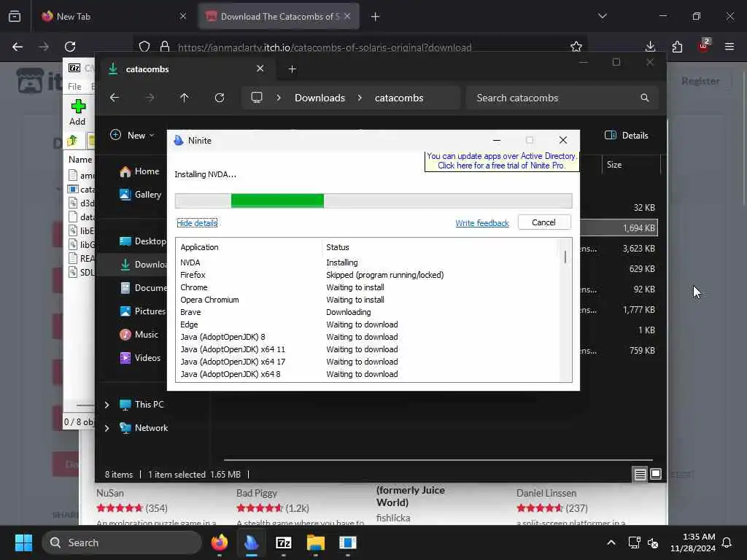Open Firefox extensions menu
This screenshot has width=747, height=560.
(x=677, y=47)
